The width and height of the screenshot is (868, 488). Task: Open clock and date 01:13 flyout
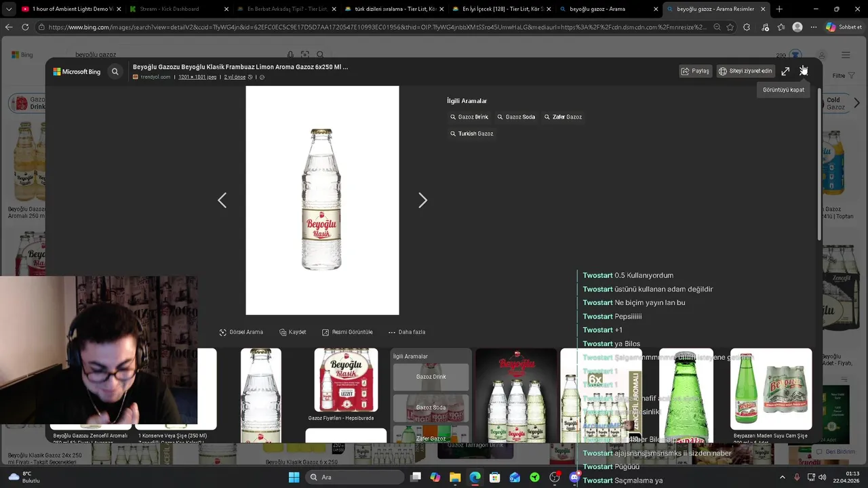click(847, 477)
